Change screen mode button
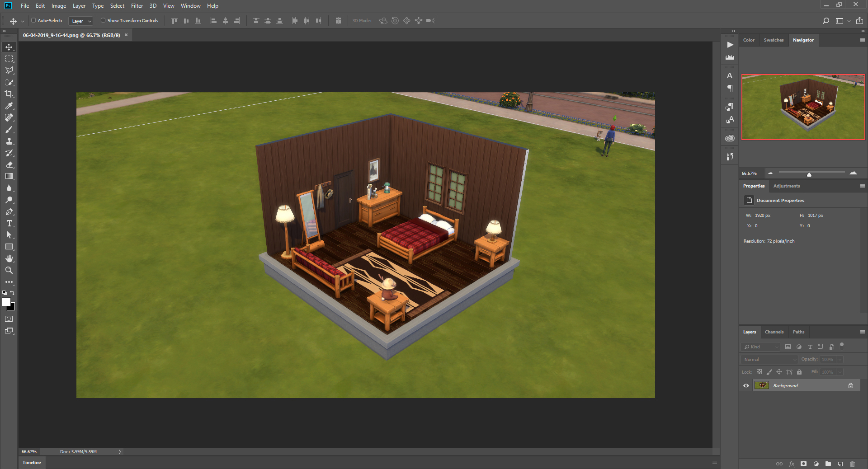 coord(9,331)
